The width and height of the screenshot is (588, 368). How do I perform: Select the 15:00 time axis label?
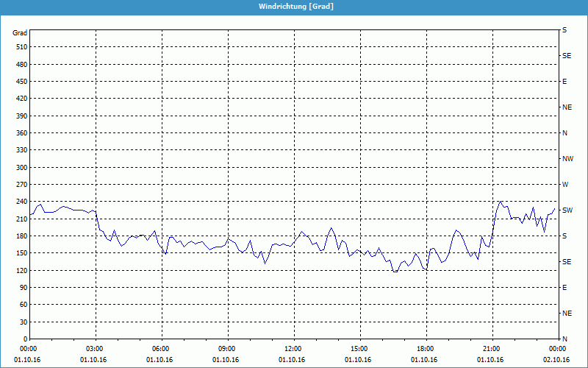point(359,349)
